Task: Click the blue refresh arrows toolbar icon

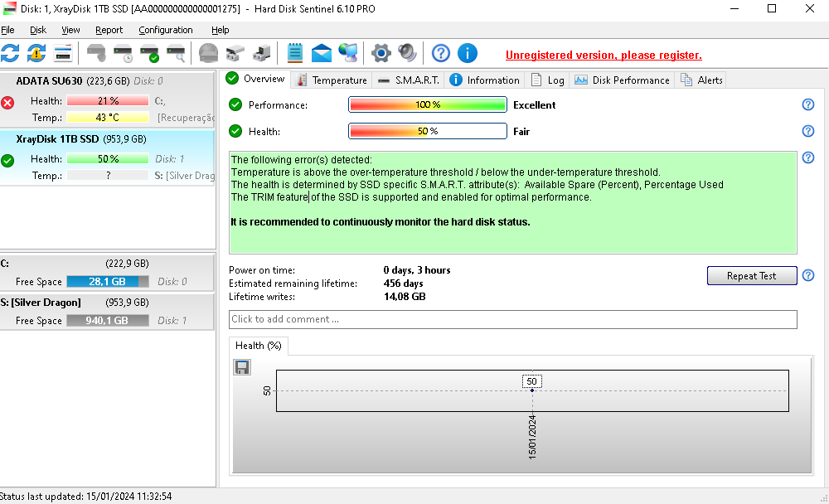Action: tap(10, 53)
